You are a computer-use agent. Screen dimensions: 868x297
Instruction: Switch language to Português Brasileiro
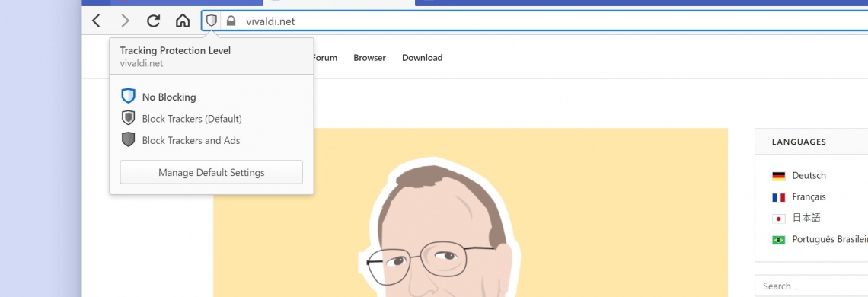coord(830,239)
